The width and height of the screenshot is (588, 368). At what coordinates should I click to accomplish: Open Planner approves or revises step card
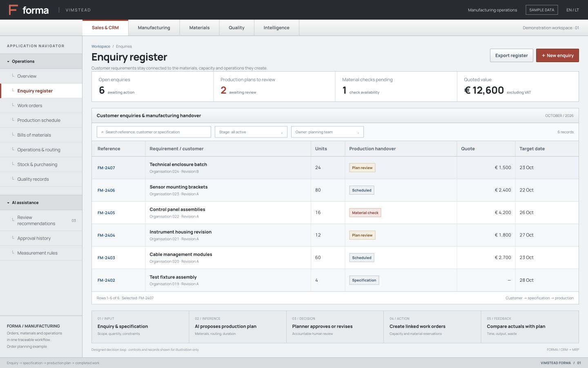[x=335, y=327]
